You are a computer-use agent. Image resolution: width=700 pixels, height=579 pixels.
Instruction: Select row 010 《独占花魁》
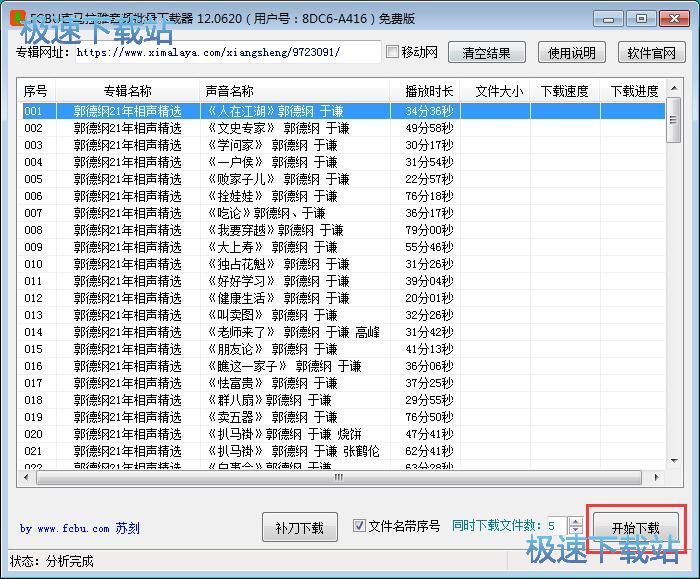342,264
